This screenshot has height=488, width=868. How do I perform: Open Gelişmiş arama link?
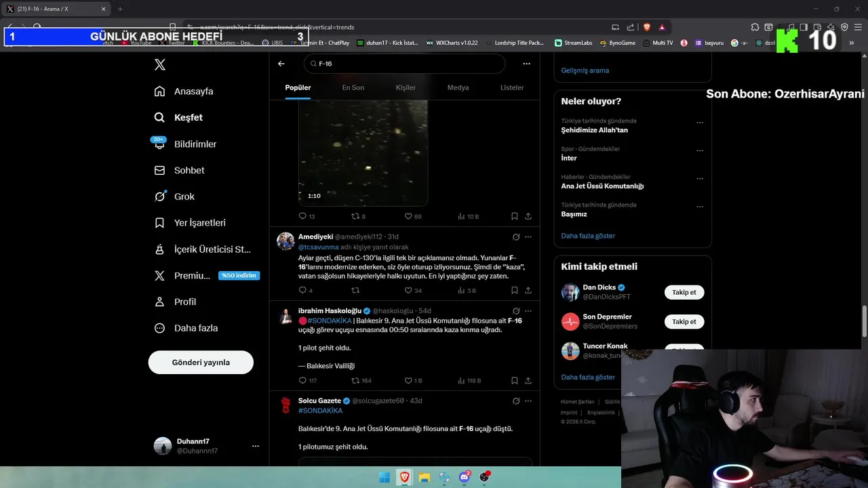(x=585, y=70)
